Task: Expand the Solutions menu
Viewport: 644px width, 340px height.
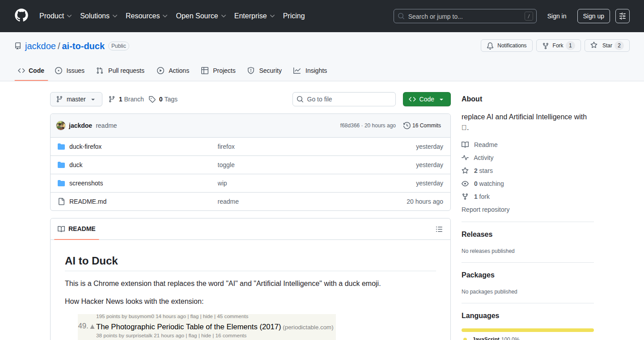Action: (x=99, y=16)
